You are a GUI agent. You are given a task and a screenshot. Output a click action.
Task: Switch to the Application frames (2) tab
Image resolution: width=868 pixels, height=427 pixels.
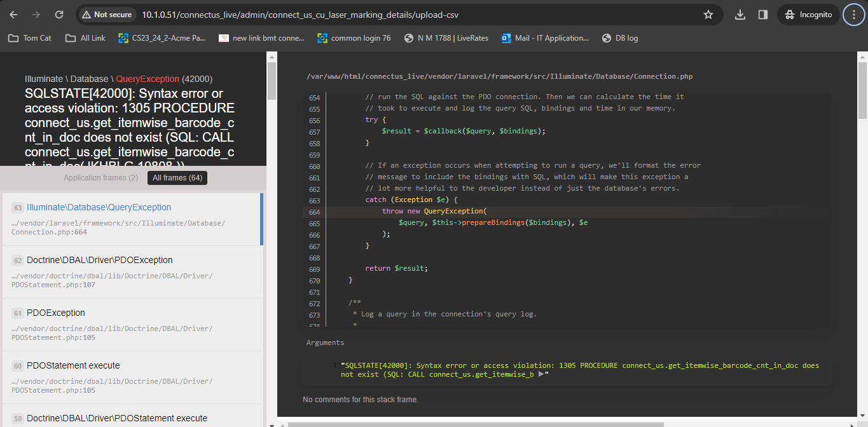click(x=100, y=178)
